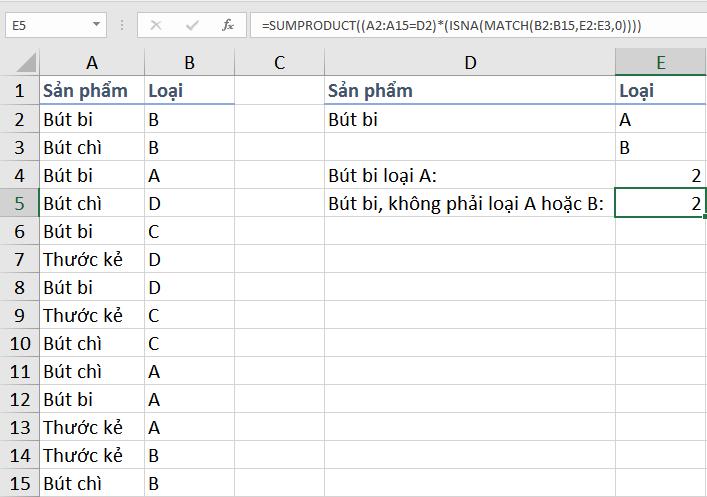The height and width of the screenshot is (497, 707).
Task: Open Insert Function fx dialog
Action: tap(229, 24)
